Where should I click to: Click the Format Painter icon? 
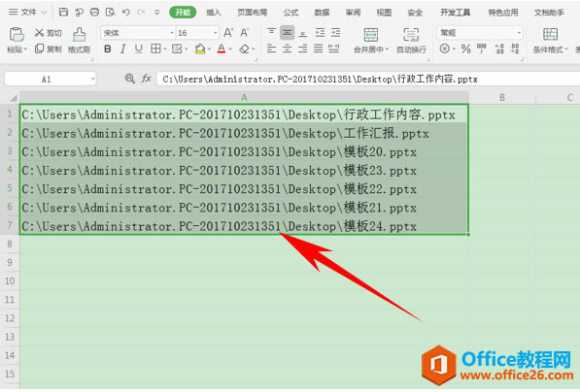(x=79, y=34)
